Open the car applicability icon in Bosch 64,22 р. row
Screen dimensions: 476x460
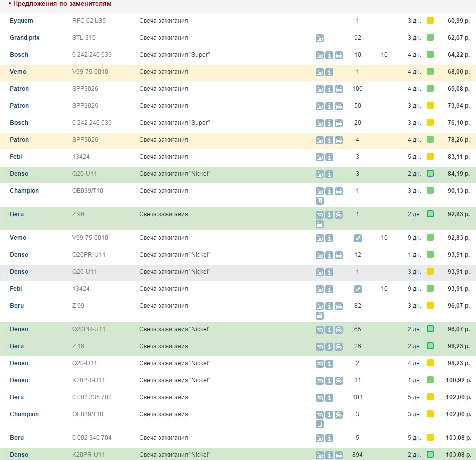click(339, 55)
